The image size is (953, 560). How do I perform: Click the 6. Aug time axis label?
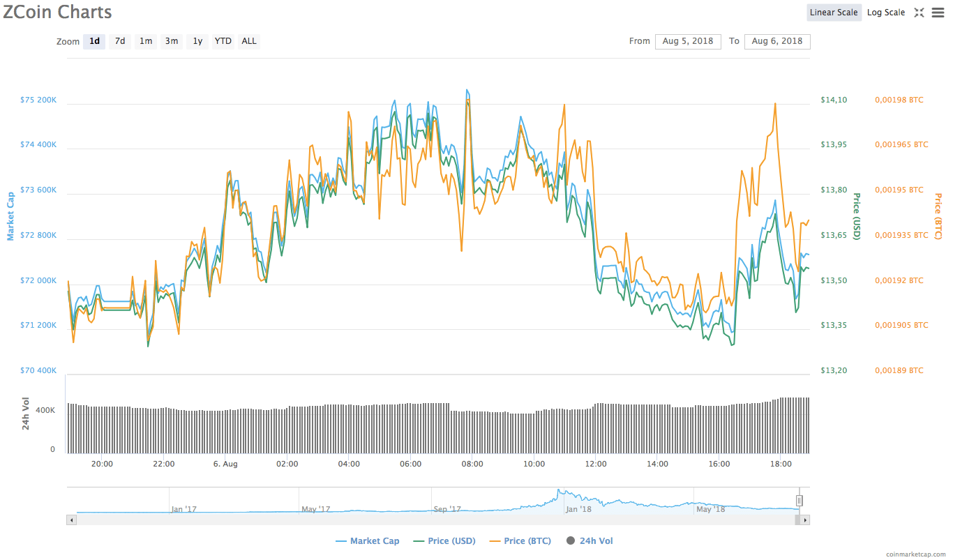(225, 464)
